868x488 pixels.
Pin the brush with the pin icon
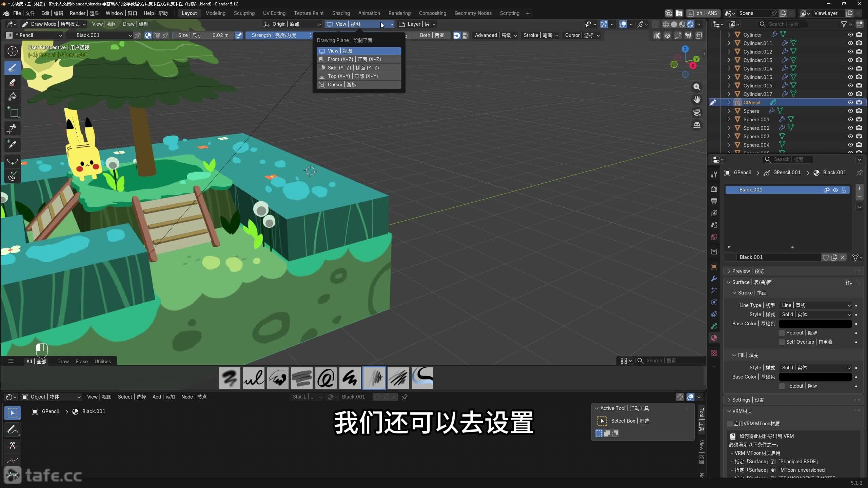pos(137,35)
